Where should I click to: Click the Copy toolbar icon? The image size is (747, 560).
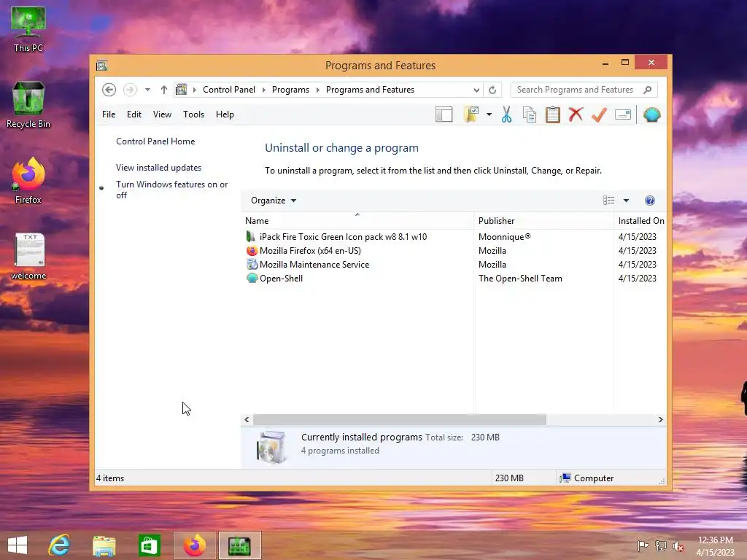point(530,114)
